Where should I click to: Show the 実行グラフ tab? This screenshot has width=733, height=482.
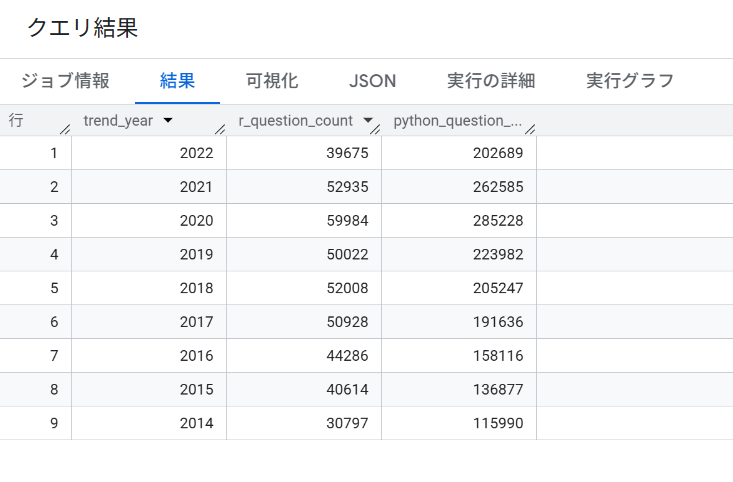click(x=630, y=81)
